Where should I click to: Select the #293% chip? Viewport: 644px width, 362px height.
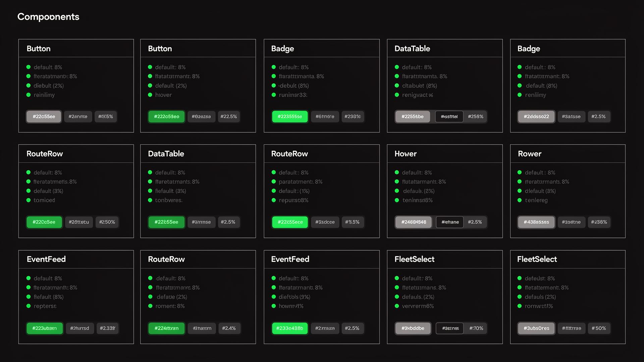click(x=353, y=117)
